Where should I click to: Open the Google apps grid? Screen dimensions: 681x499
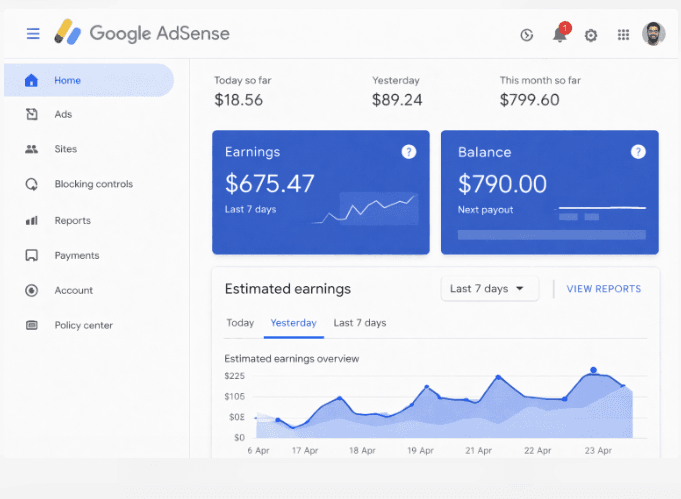click(x=623, y=35)
